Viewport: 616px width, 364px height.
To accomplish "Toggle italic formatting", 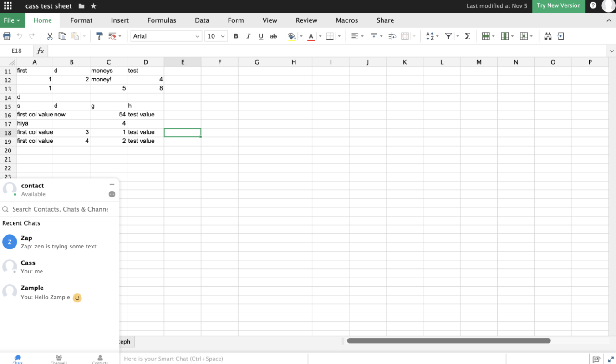I will coord(248,36).
